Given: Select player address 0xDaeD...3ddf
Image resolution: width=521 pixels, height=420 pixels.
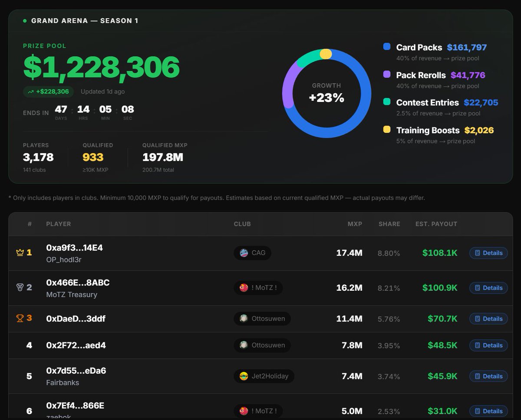Looking at the screenshot, I should 76,318.
